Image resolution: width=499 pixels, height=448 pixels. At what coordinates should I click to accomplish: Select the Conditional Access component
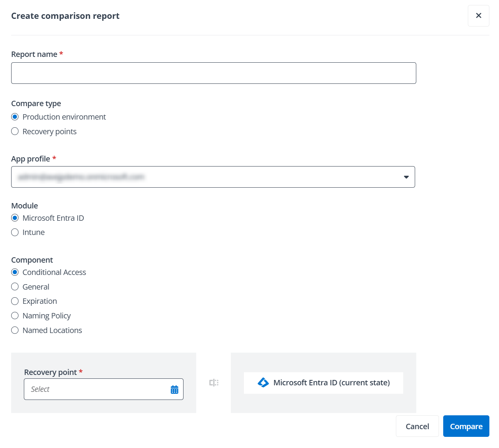pos(15,272)
